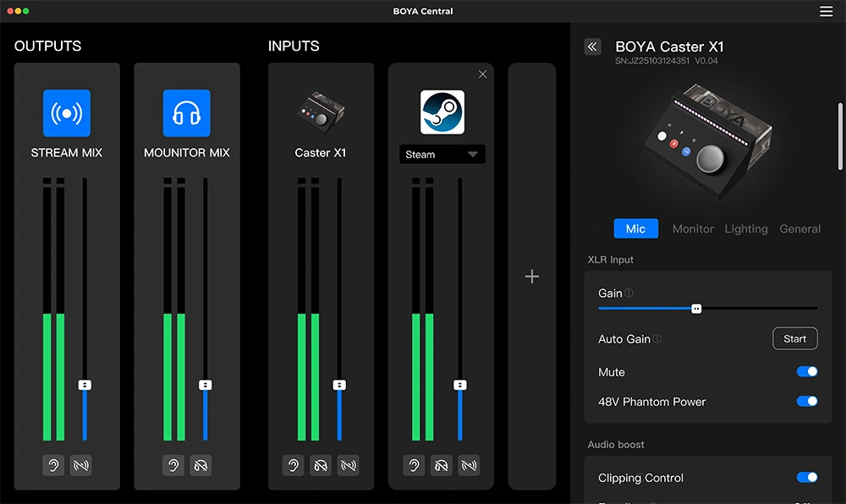Screen dimensions: 846x504
Task: Open the Lighting settings tab
Action: pos(746,228)
